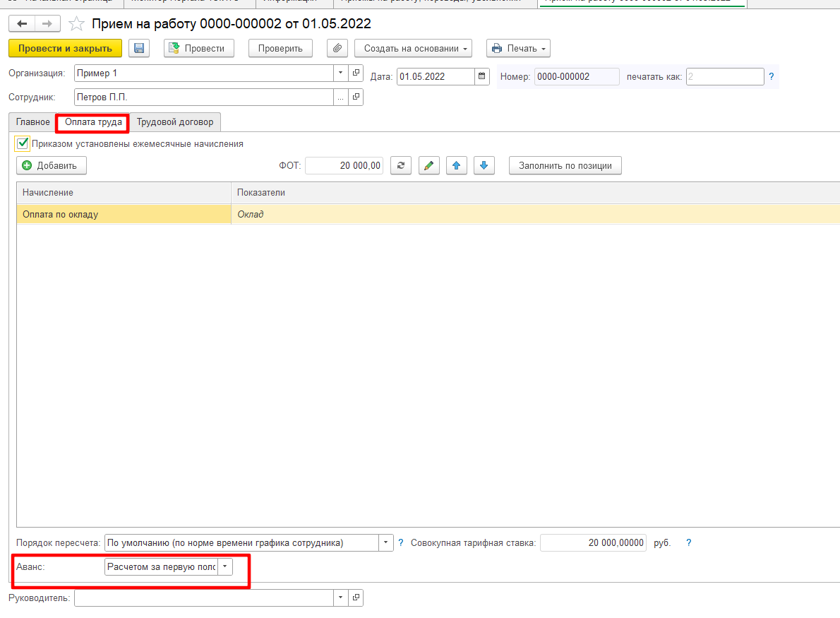Toggle Приказом установлены ежемесячные начисления checkbox
Image resolution: width=840 pixels, height=618 pixels.
pyautogui.click(x=23, y=143)
